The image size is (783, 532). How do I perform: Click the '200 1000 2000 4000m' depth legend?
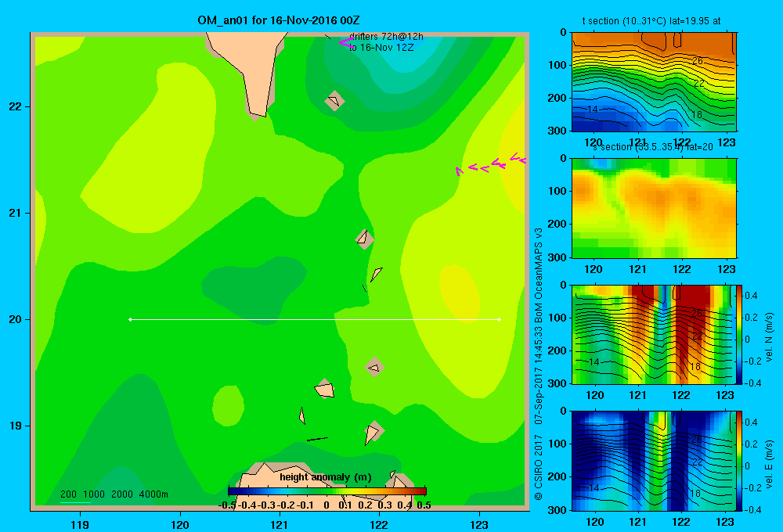coord(114,494)
